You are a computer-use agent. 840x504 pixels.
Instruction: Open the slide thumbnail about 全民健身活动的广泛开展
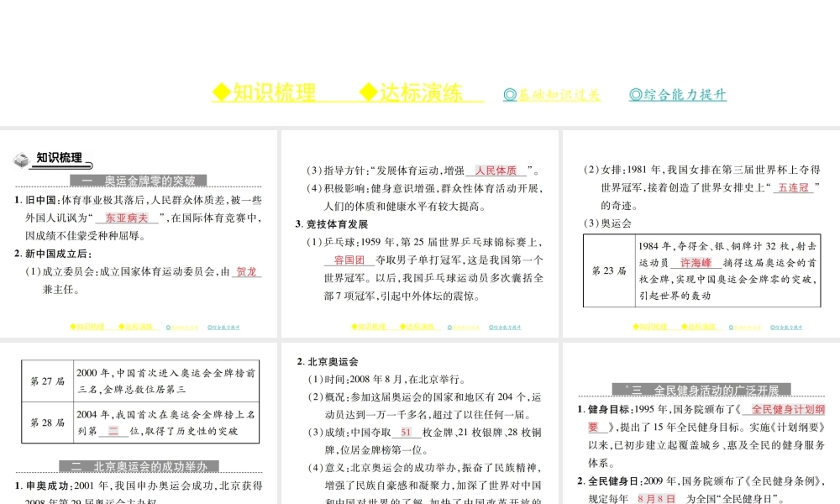point(701,423)
